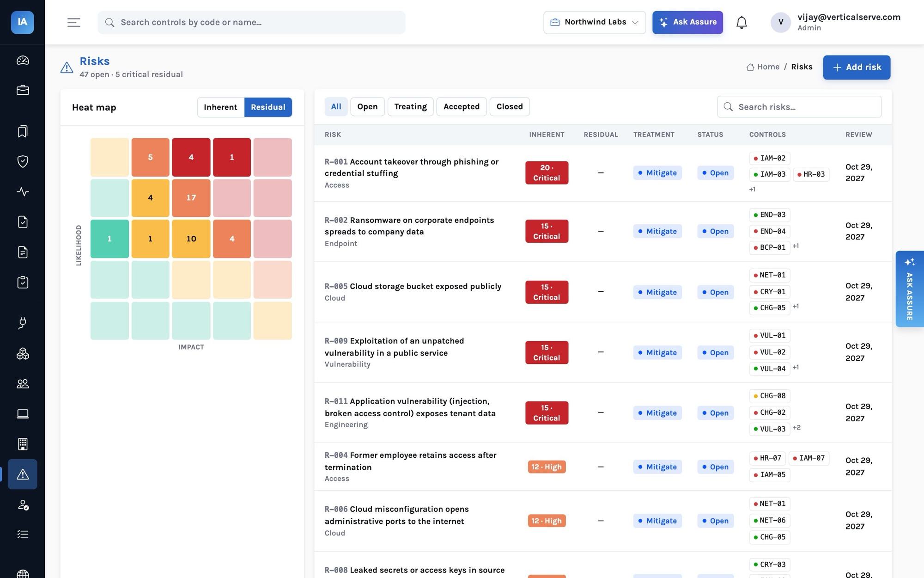Image resolution: width=924 pixels, height=578 pixels.
Task: Switch heat map to Inherent view
Action: click(x=220, y=107)
